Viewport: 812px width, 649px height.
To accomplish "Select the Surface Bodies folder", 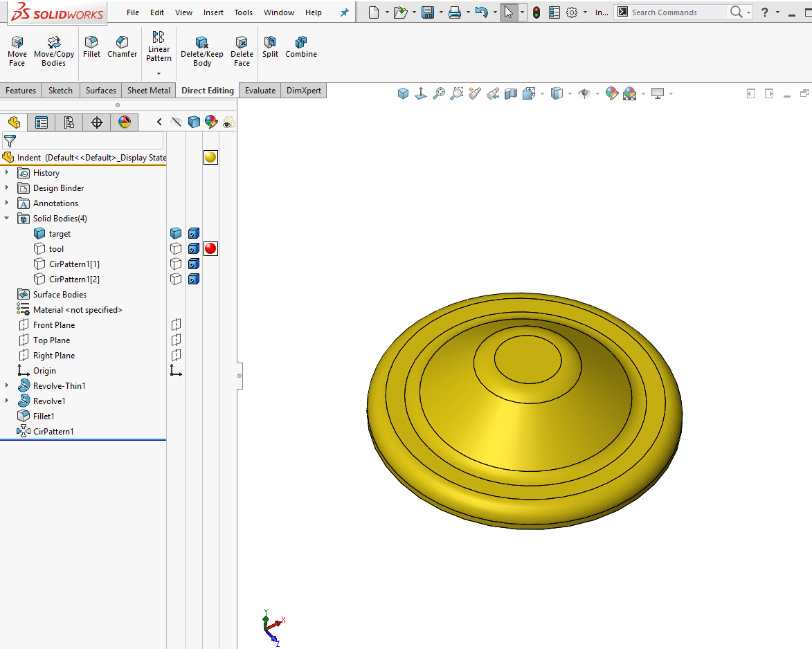I will (52, 295).
